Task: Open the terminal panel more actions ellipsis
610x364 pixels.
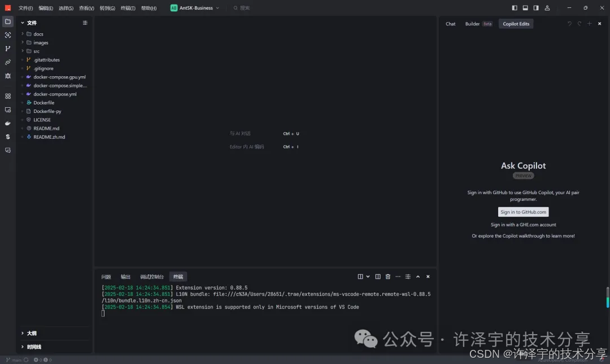Action: pos(398,277)
